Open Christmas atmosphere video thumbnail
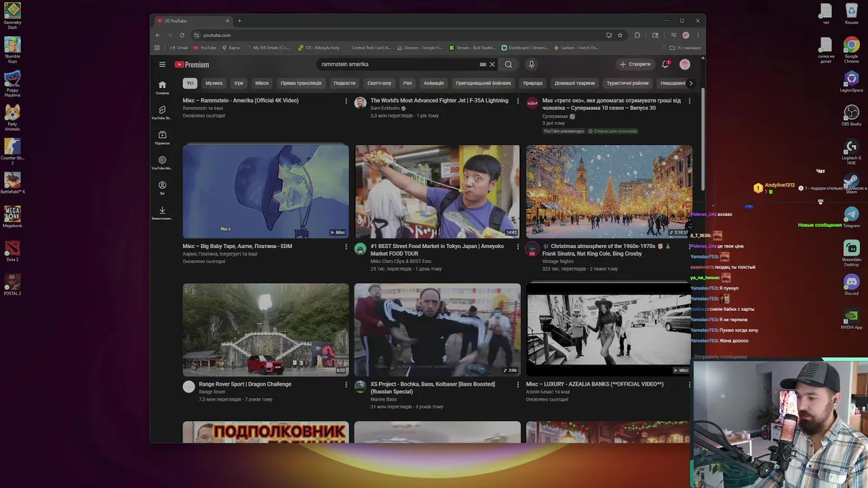This screenshot has height=488, width=868. pos(609,191)
